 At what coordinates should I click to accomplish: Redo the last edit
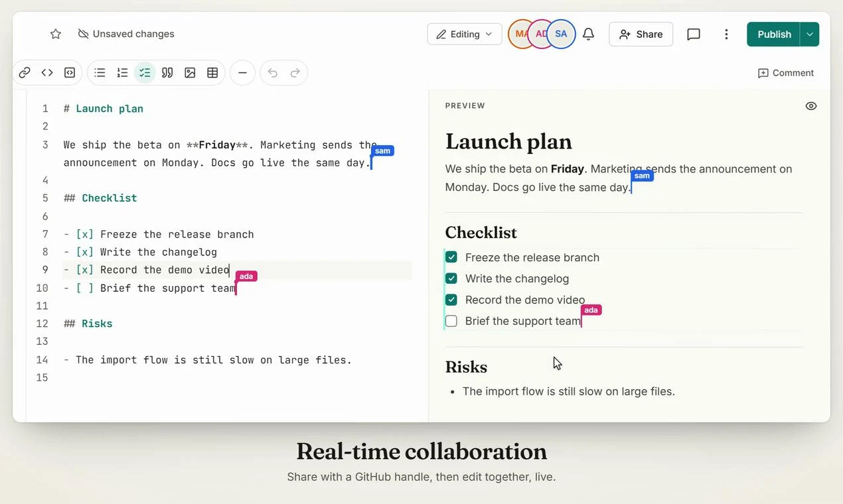(x=295, y=73)
